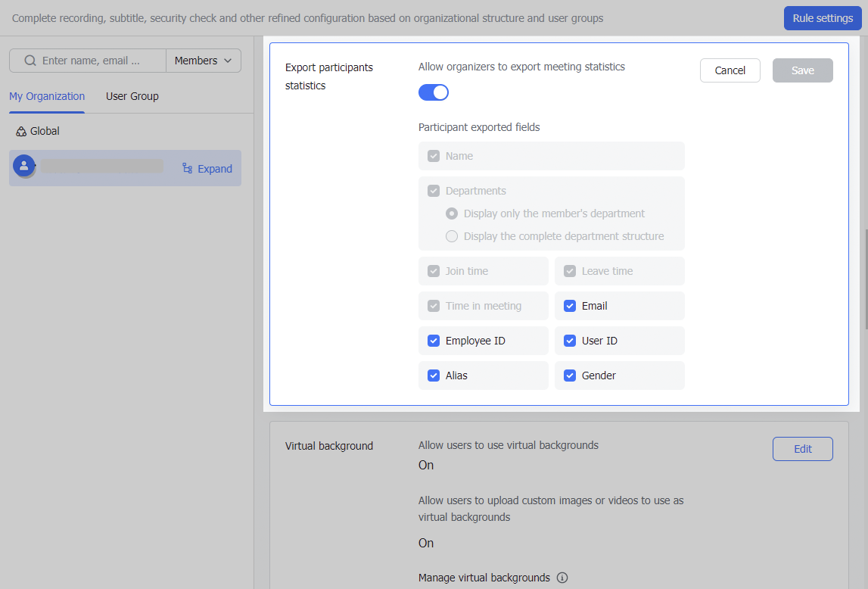Image resolution: width=868 pixels, height=589 pixels.
Task: Click the Leave time checkbox
Action: pos(570,271)
